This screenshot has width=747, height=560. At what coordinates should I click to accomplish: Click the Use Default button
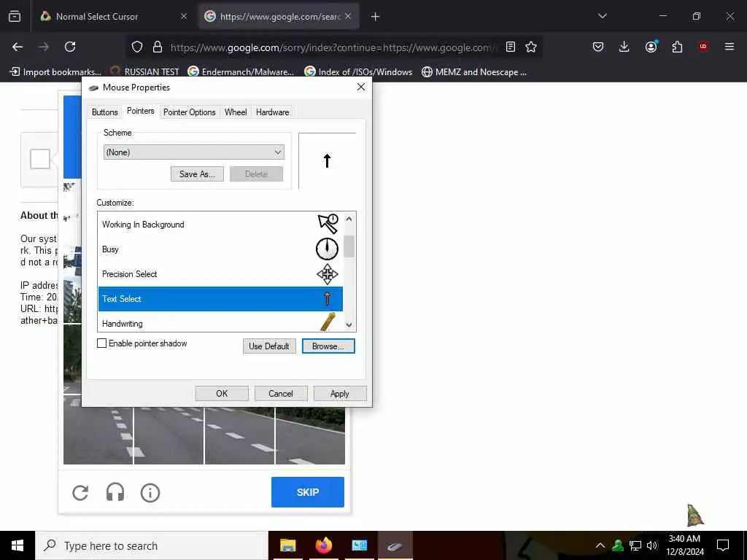pos(269,346)
